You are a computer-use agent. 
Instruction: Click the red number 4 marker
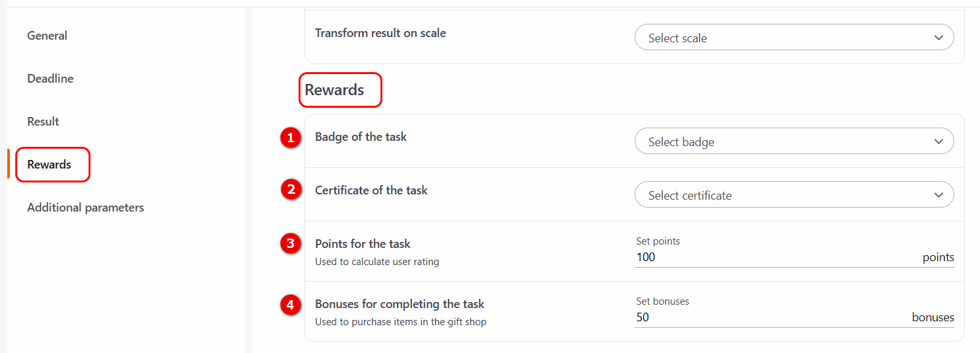pyautogui.click(x=289, y=305)
